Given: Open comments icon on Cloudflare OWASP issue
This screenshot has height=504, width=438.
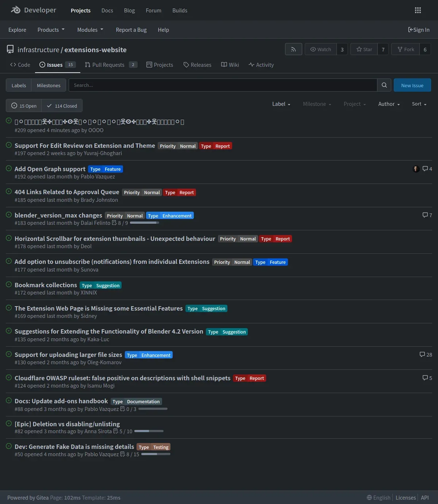Looking at the screenshot, I should click(x=425, y=378).
